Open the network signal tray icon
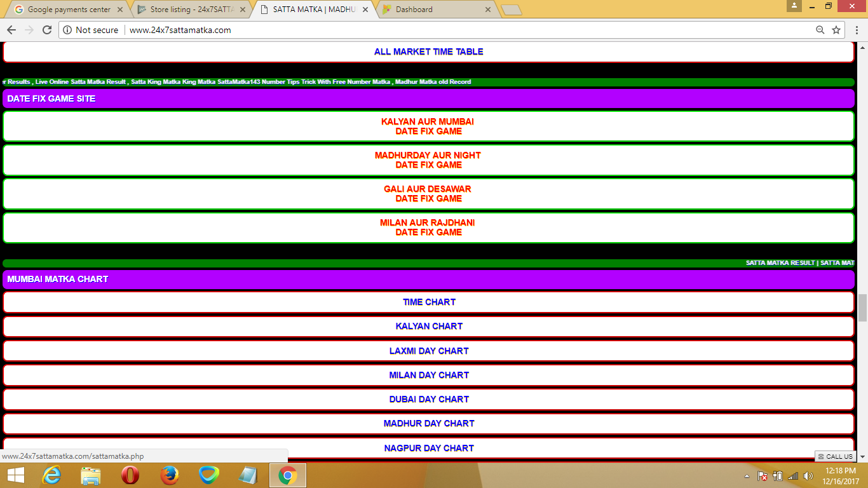Screen dimensions: 868x488 tap(793, 475)
